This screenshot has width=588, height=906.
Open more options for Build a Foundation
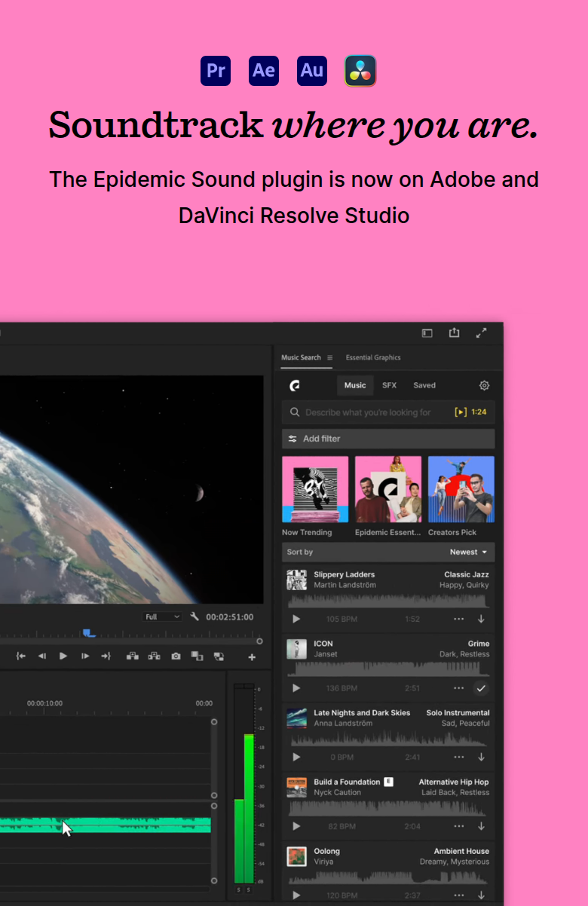[x=459, y=826]
